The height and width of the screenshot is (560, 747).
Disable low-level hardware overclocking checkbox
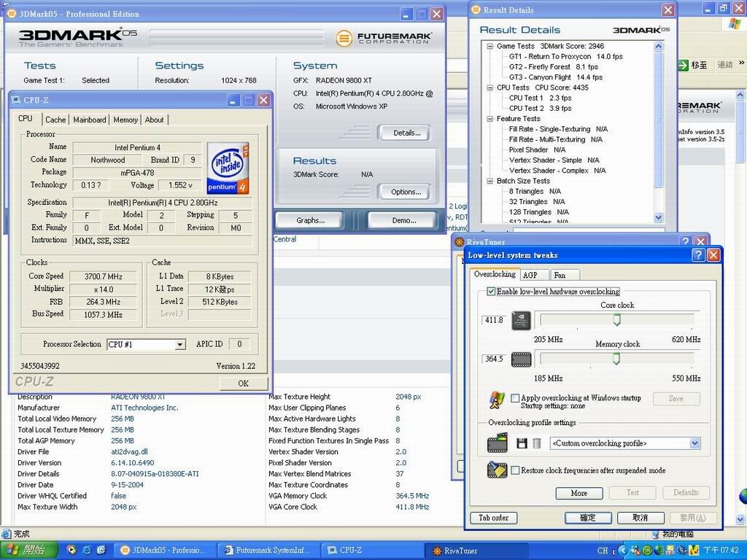click(491, 292)
